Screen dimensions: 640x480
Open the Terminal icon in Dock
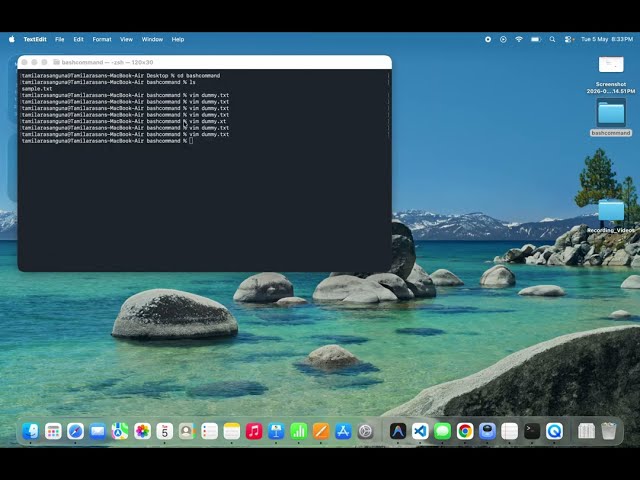532,431
